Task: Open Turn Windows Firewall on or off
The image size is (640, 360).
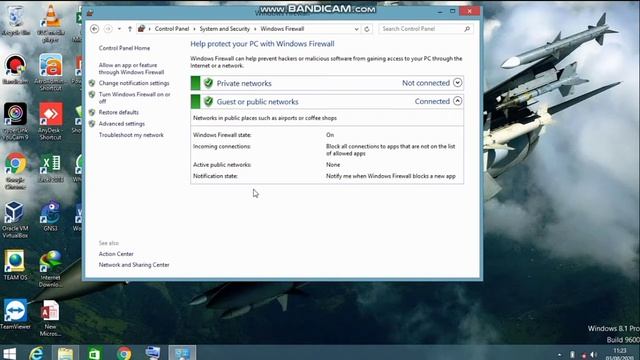Action: click(134, 98)
